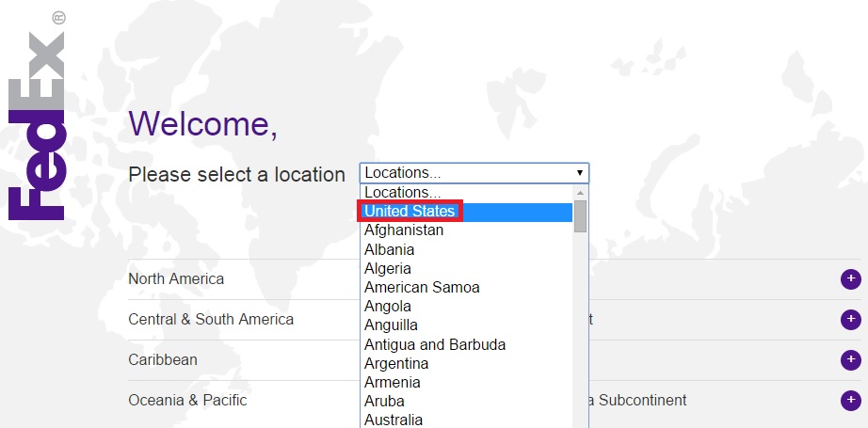Expand North America region with plus icon
Image resolution: width=868 pixels, height=428 pixels.
(851, 279)
